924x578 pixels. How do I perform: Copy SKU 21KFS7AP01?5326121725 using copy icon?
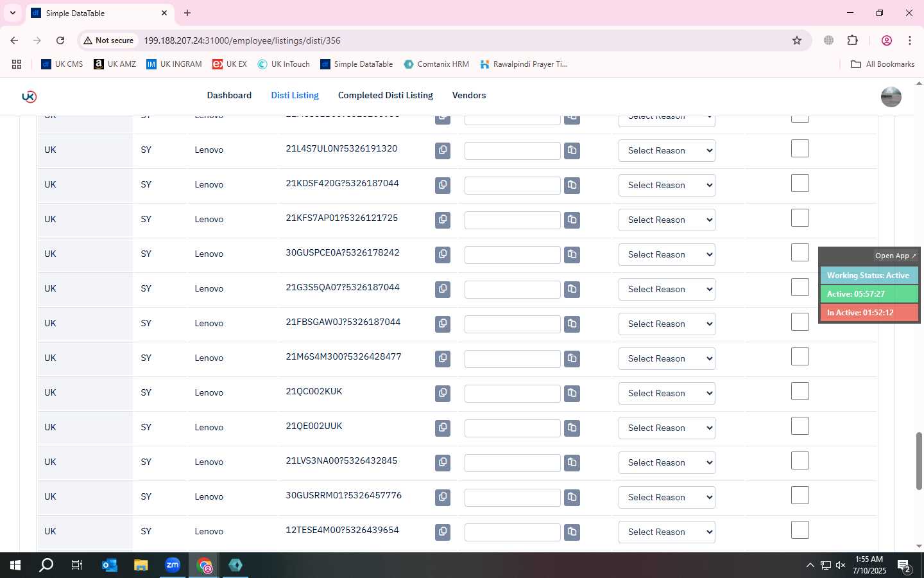(443, 220)
